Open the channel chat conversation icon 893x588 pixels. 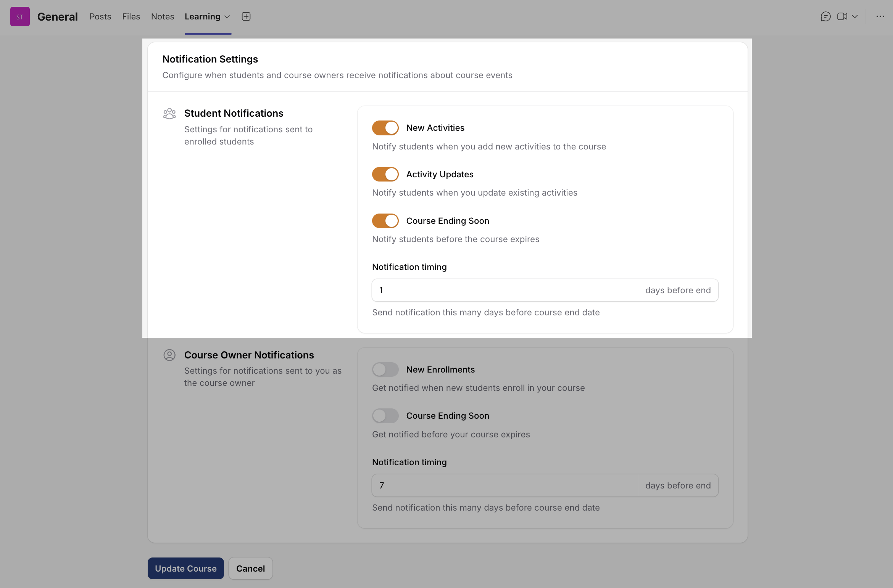pyautogui.click(x=825, y=16)
